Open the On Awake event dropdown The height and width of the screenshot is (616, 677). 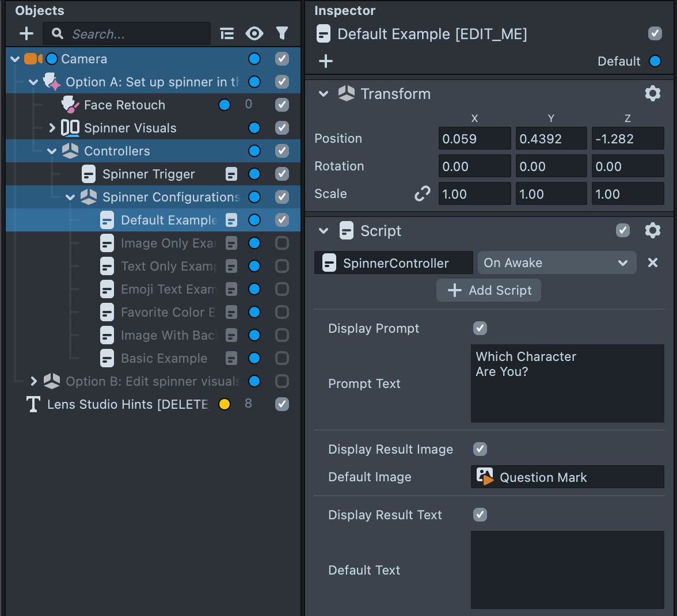[556, 263]
